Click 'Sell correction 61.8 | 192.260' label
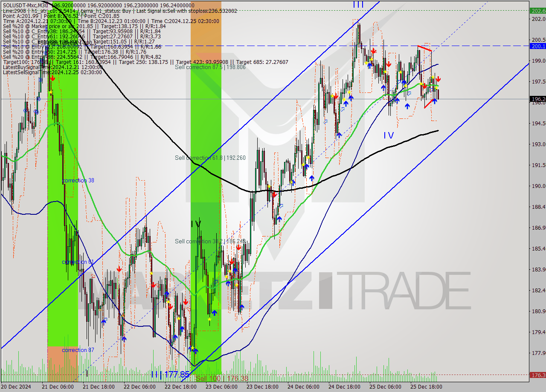 tap(210, 158)
